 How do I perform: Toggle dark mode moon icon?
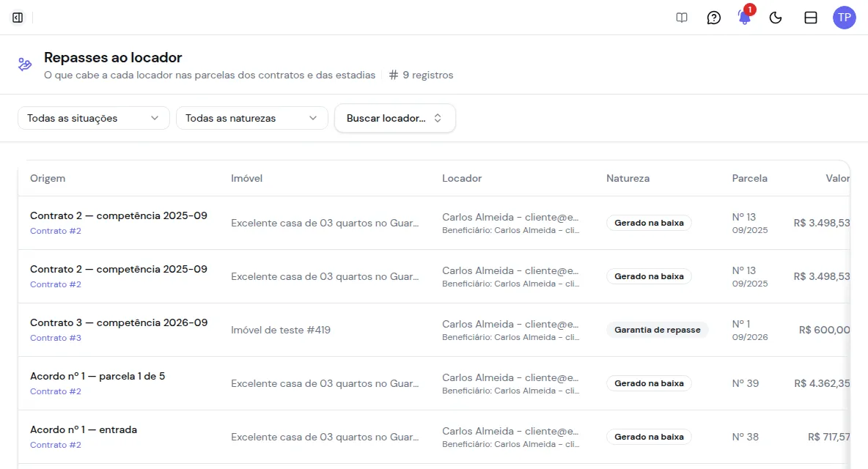tap(776, 18)
